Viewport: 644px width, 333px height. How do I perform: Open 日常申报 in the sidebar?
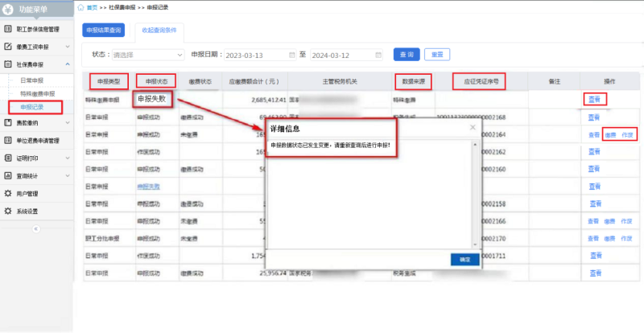click(x=32, y=80)
